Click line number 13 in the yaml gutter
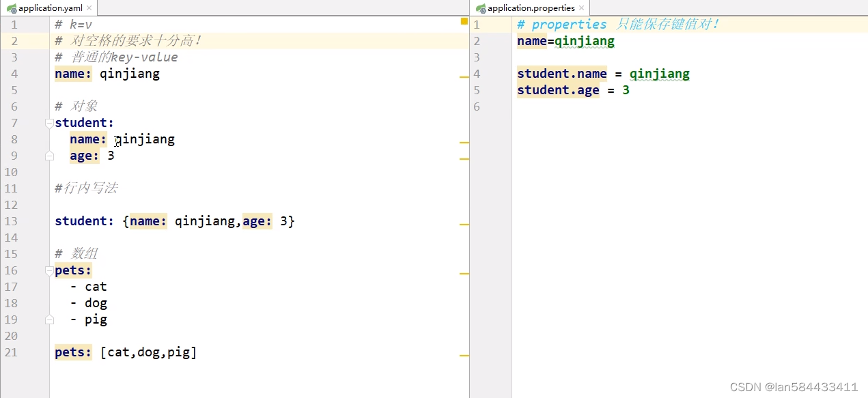Screen dimensions: 868x398 (x=11, y=221)
